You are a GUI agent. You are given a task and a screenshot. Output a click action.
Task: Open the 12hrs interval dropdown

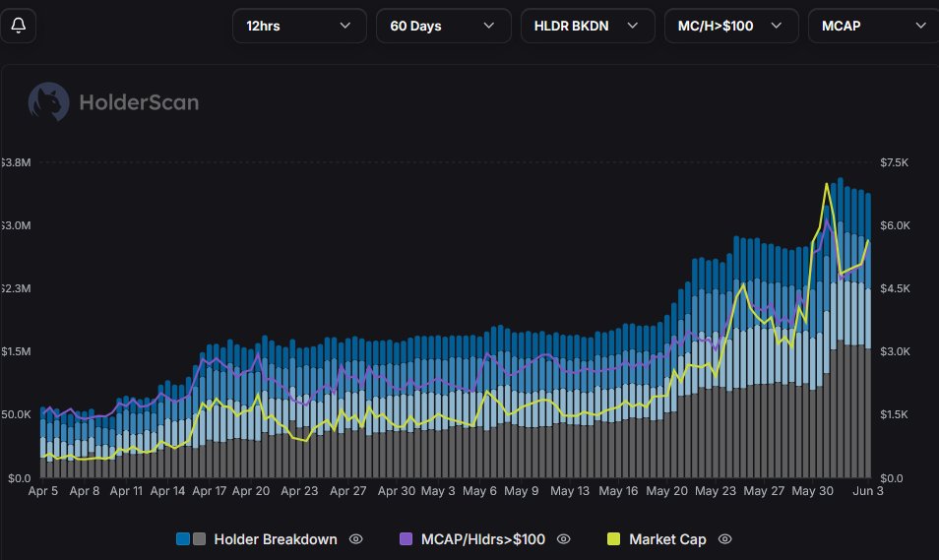tap(299, 26)
